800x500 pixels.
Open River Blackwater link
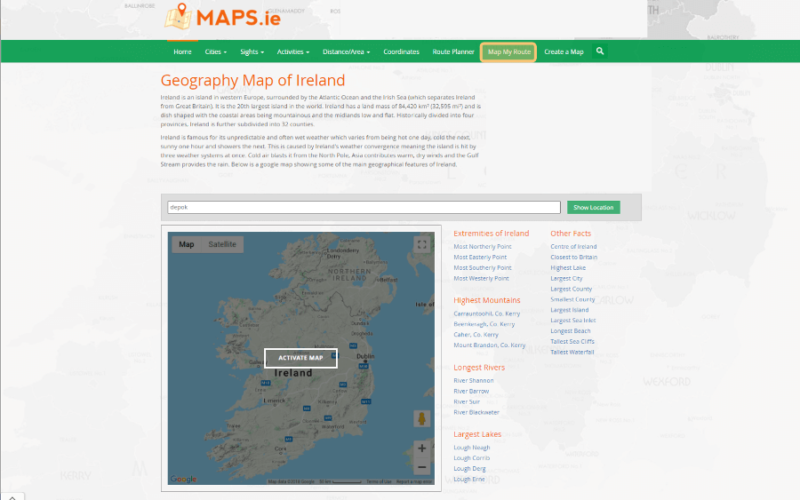click(476, 412)
